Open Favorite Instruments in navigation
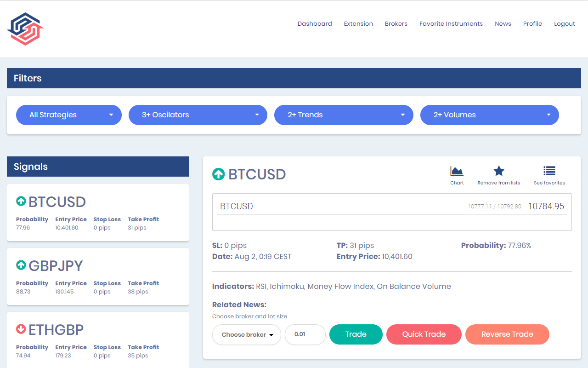588x368 pixels. tap(451, 24)
